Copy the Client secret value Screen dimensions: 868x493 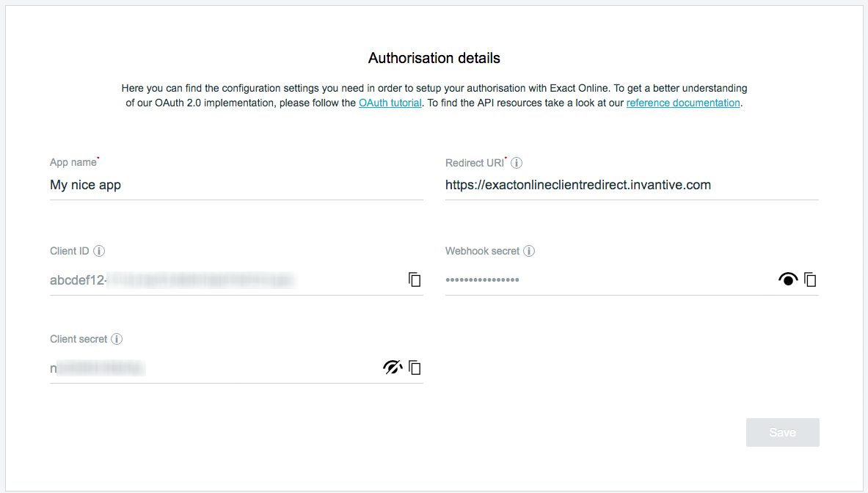tap(415, 368)
